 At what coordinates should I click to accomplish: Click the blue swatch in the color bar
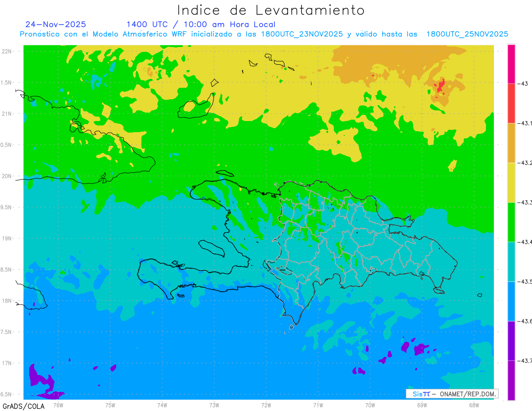click(x=511, y=301)
